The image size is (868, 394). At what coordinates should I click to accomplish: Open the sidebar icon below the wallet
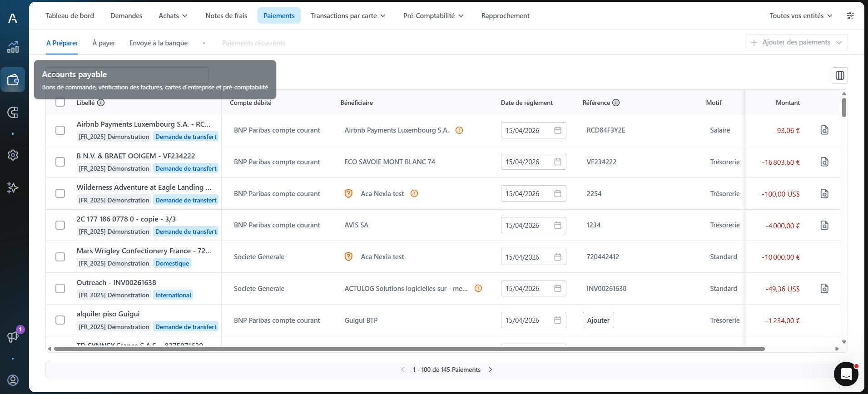pyautogui.click(x=13, y=113)
